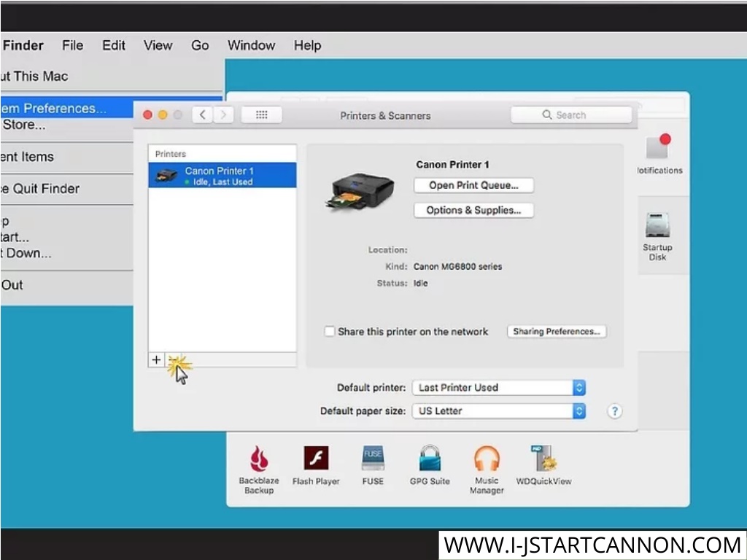Select Canon Printer 1 in printers list
Screen dimensions: 747x560
222,175
